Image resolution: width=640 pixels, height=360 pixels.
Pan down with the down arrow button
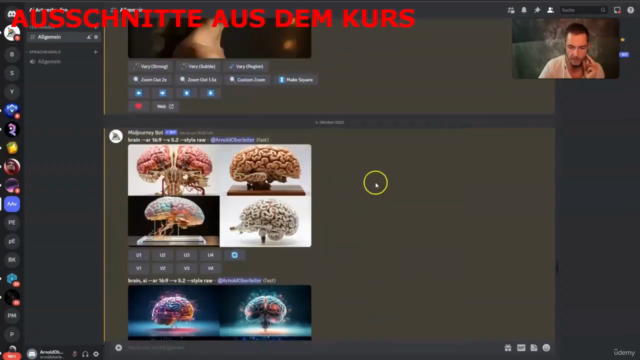[211, 93]
